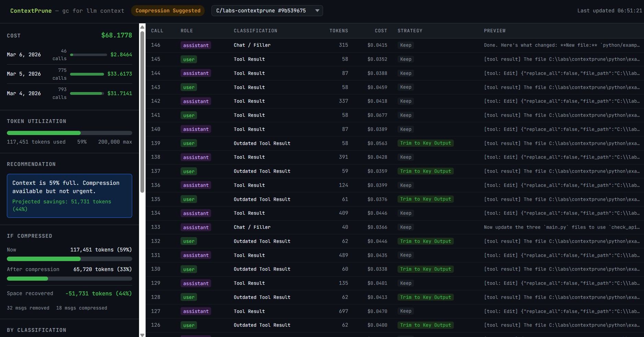644x337 pixels.
Task: Click the Mar 6 cost progress bar
Action: coord(89,55)
